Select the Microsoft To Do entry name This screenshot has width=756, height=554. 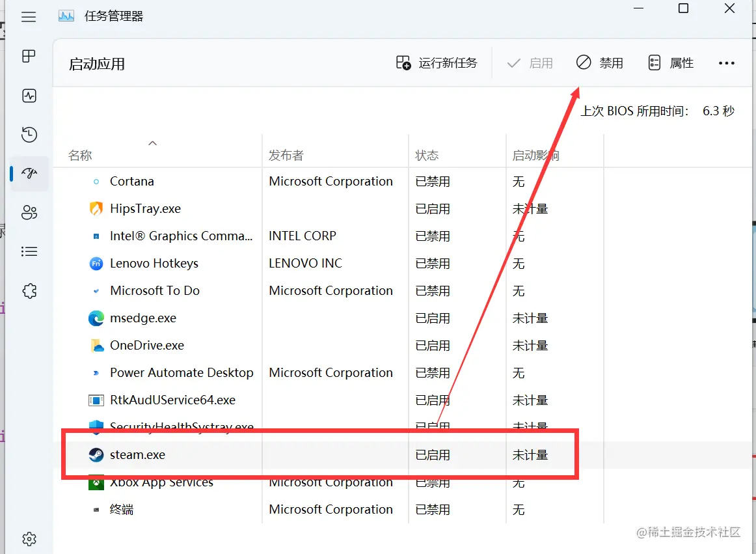(x=154, y=290)
